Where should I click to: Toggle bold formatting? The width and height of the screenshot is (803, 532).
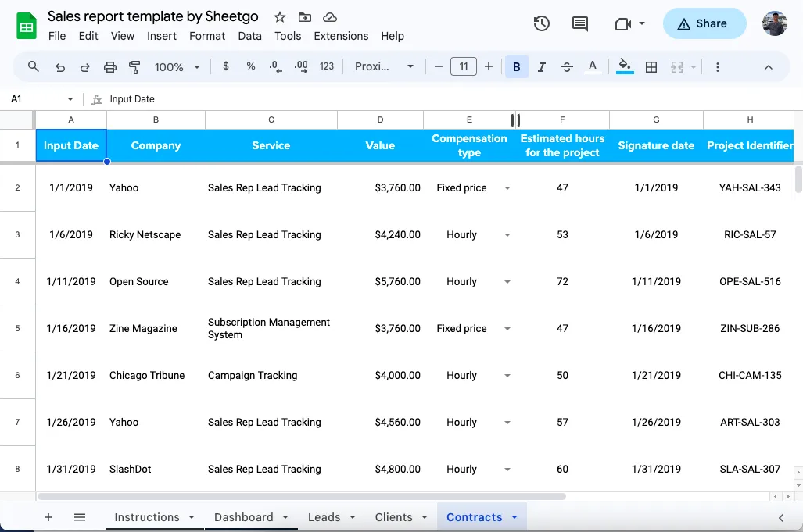517,67
